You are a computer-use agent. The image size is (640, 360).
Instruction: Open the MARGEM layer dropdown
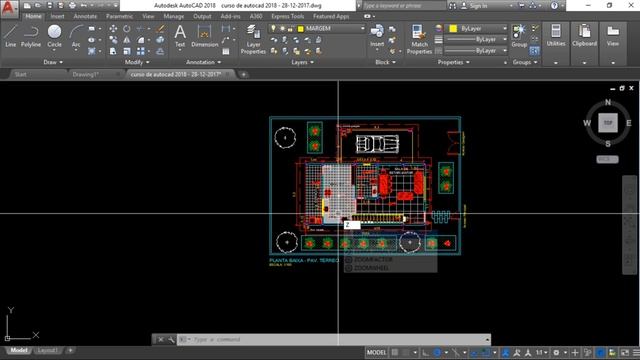tap(362, 29)
